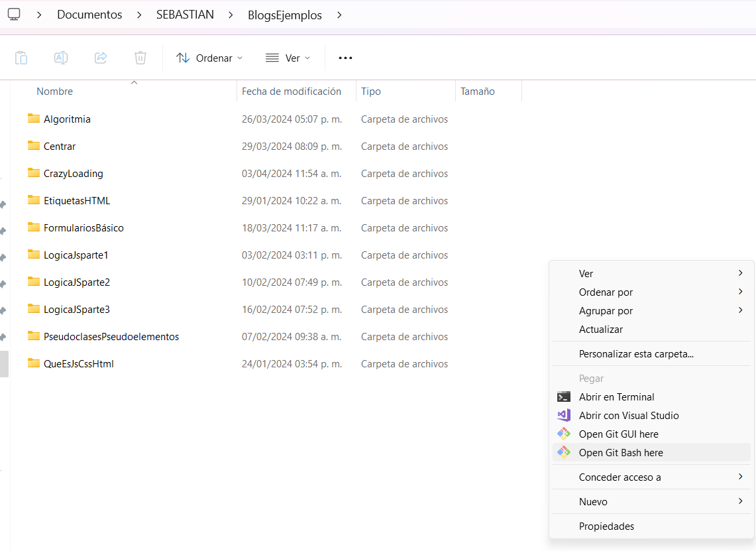Click the EtiquetasHTML folder icon

click(x=34, y=200)
